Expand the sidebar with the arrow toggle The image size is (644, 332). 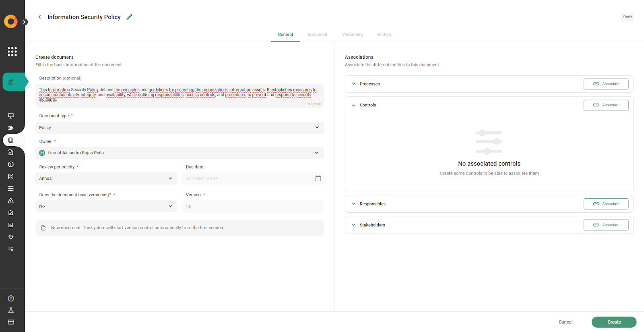pyautogui.click(x=25, y=22)
